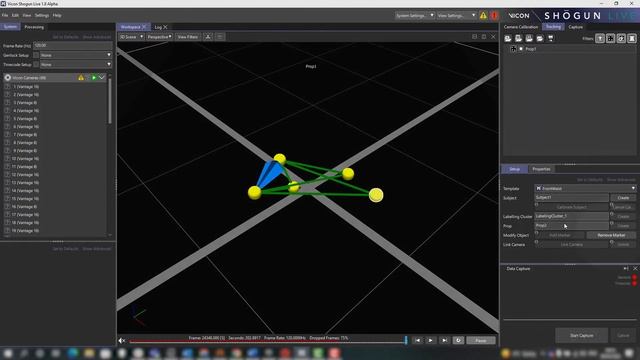The height and width of the screenshot is (360, 640).
Task: Click the second subject icon in Tracking toolbar
Action: (518, 38)
